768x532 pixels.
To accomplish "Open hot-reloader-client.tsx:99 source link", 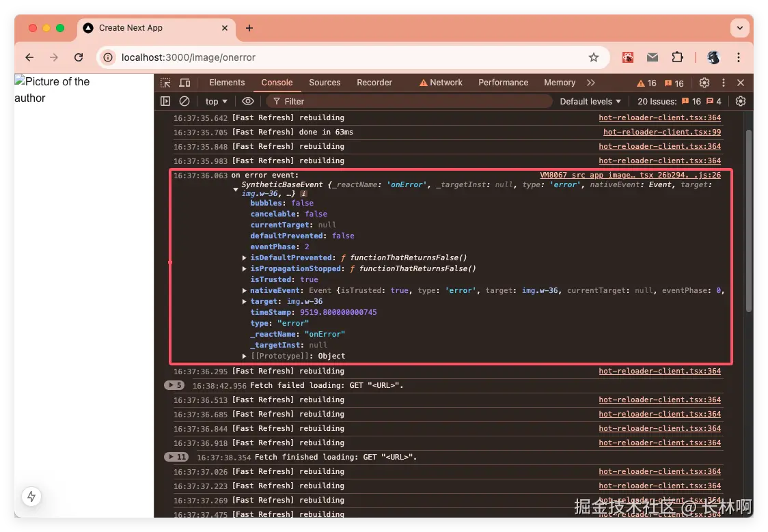I will (661, 132).
